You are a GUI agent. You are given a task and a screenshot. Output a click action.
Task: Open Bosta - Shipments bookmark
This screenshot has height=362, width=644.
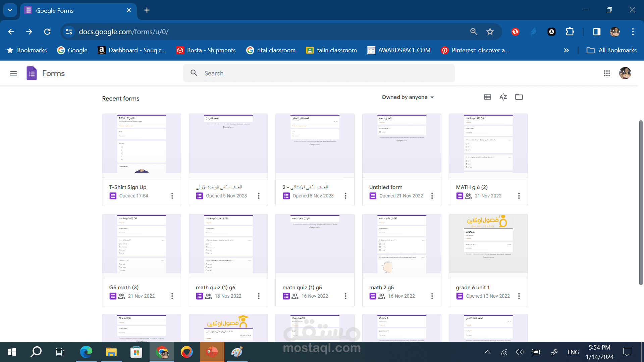tap(206, 50)
